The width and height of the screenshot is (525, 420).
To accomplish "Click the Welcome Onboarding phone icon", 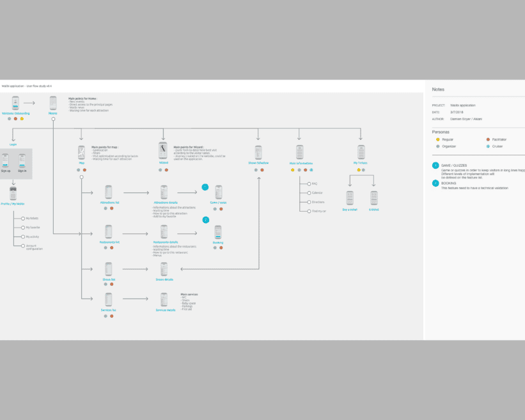I will [15, 104].
